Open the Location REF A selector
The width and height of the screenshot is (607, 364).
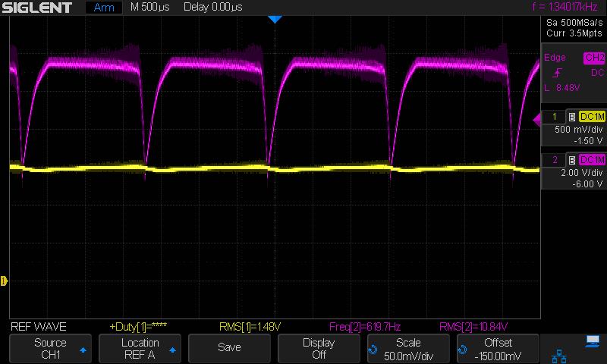140,349
